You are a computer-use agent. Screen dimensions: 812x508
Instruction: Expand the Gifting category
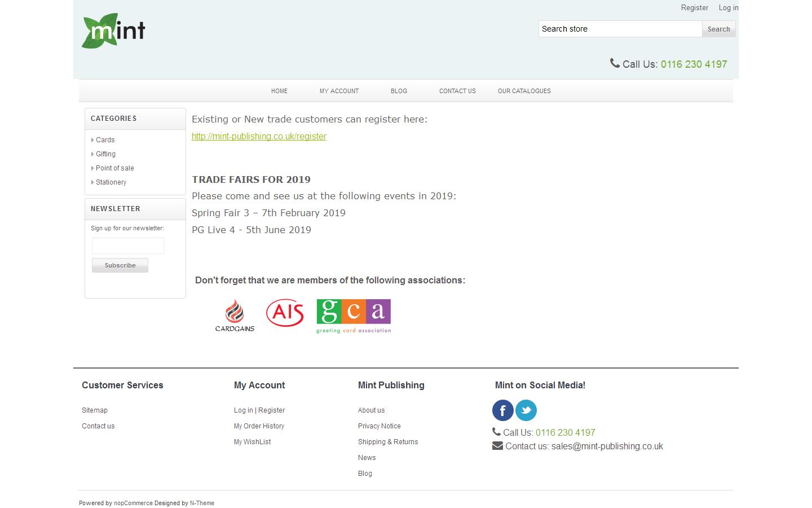point(105,154)
